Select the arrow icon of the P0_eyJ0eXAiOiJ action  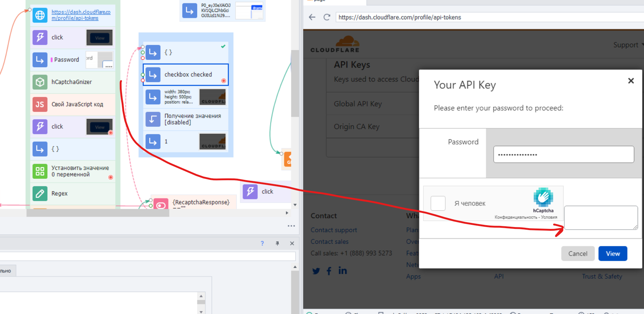click(x=190, y=10)
